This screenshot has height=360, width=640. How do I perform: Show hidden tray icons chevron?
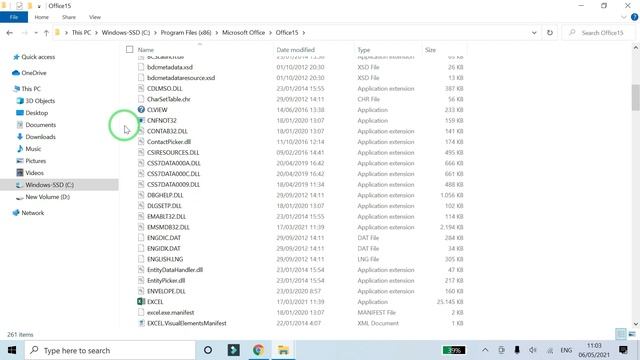(x=485, y=350)
